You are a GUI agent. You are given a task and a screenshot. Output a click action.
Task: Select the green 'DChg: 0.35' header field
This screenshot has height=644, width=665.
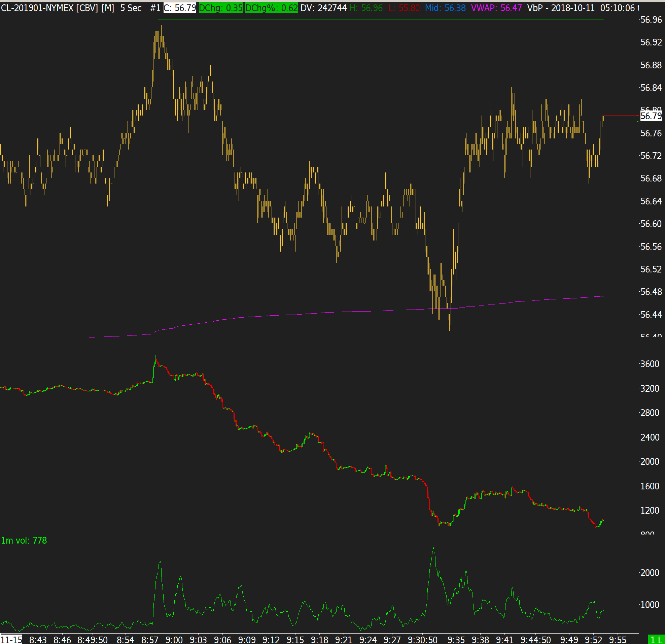220,8
